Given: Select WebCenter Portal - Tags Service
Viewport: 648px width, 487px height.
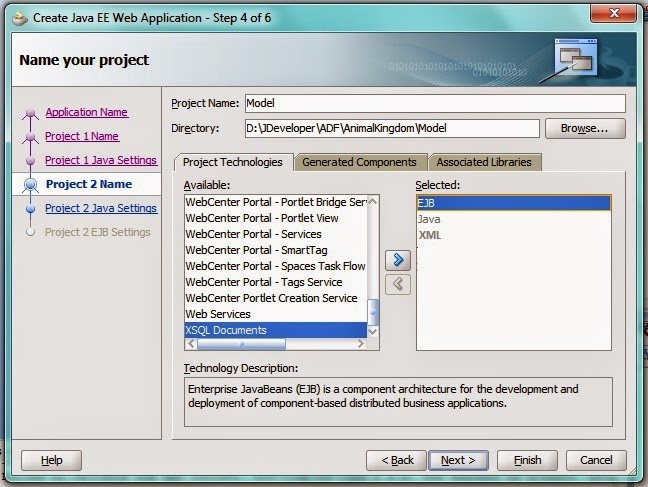Looking at the screenshot, I should 276,282.
